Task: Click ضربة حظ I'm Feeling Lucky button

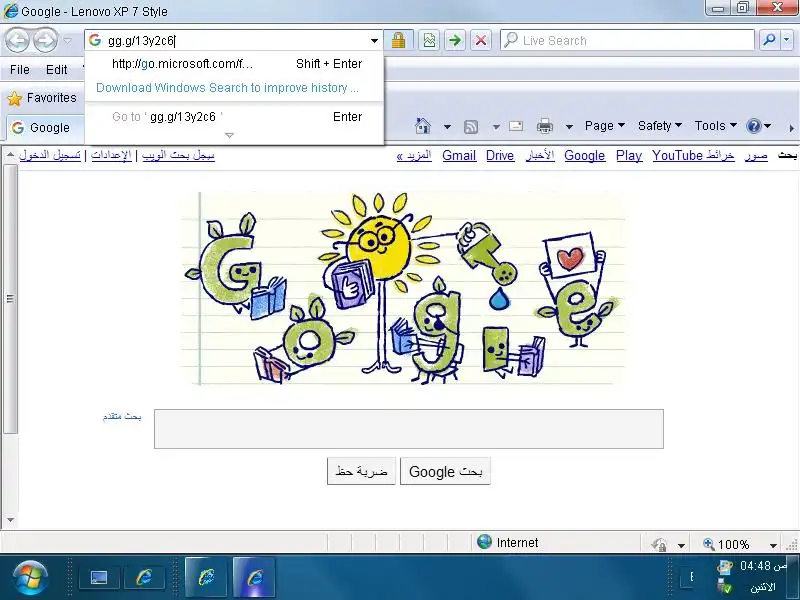Action: pos(361,471)
